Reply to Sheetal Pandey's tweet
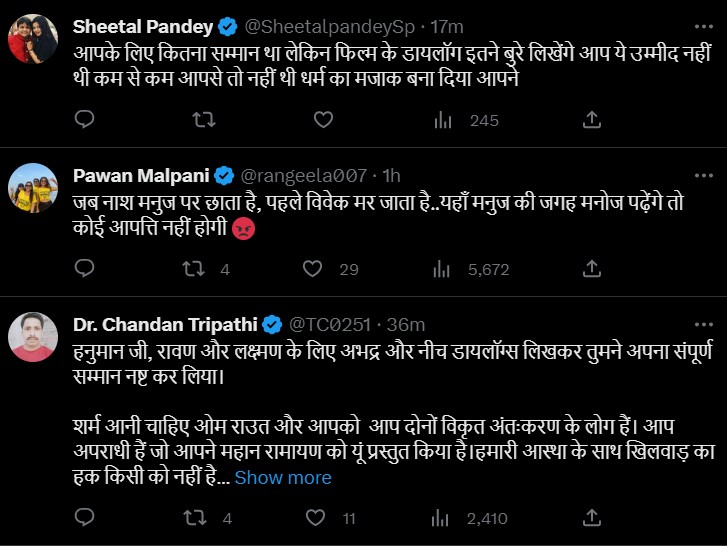The height and width of the screenshot is (546, 727). tap(85, 120)
